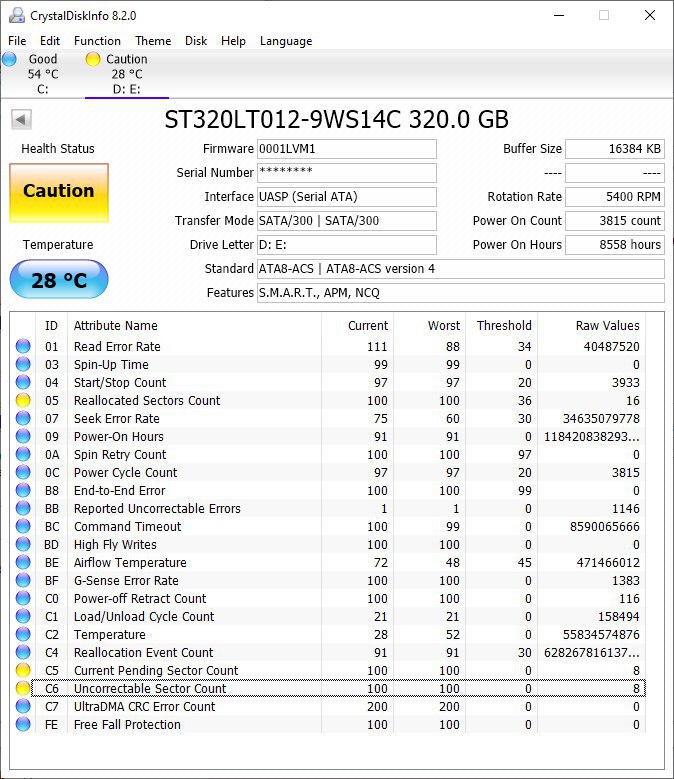The width and height of the screenshot is (674, 779).
Task: Click the Interface field UASP (Serial ATA)
Action: tap(347, 197)
